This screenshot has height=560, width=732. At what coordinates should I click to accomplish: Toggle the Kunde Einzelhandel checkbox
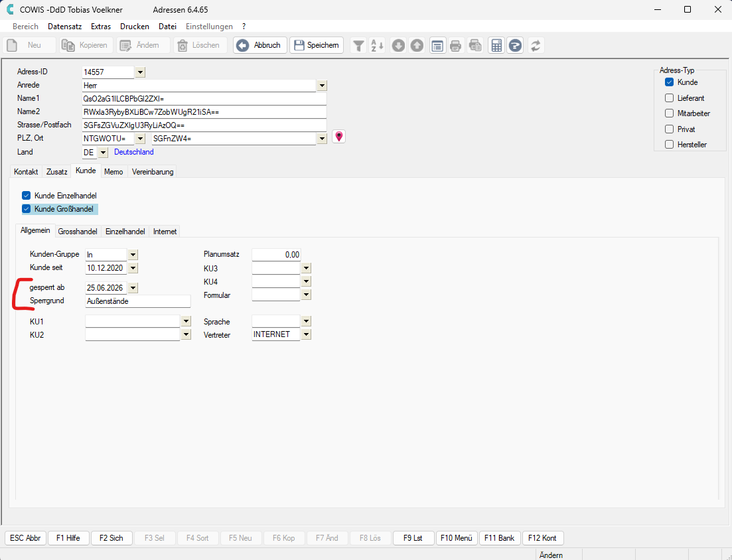click(x=26, y=196)
